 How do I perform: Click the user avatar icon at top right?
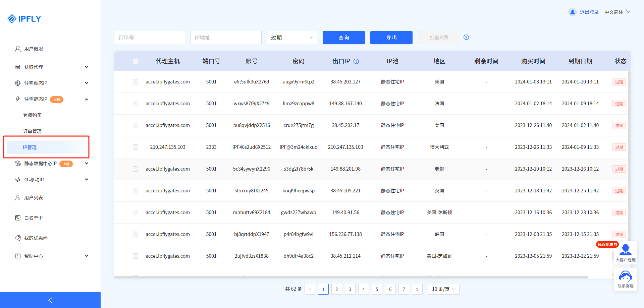[572, 12]
